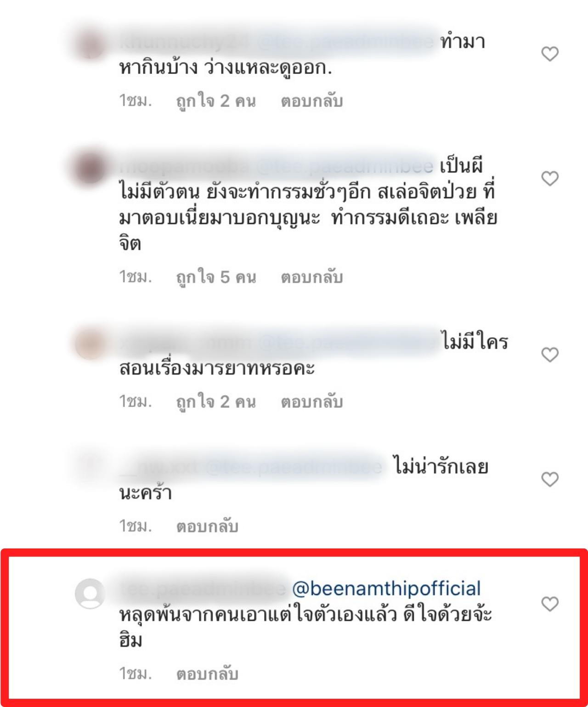Open profile picture beside 'เป็นผี' comment
588x707 pixels.
click(90, 167)
